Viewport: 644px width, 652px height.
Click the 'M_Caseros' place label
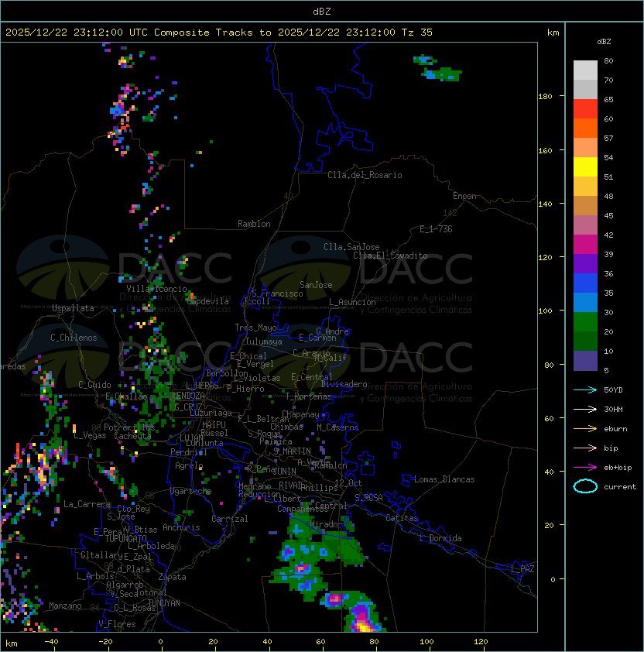pyautogui.click(x=337, y=427)
